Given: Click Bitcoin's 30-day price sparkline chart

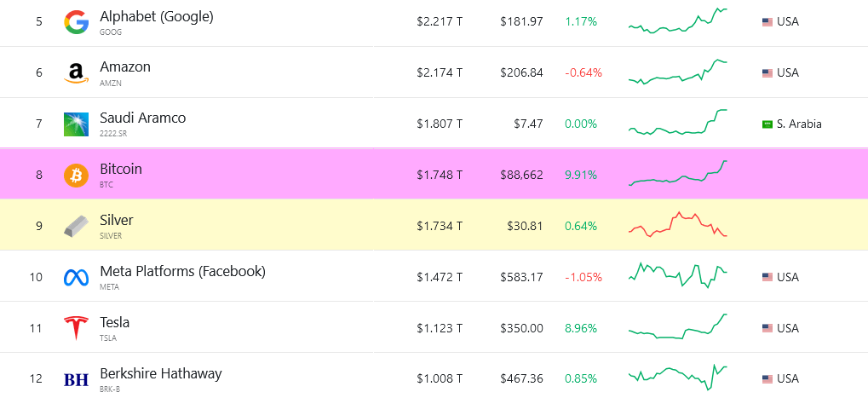Looking at the screenshot, I should (x=678, y=174).
